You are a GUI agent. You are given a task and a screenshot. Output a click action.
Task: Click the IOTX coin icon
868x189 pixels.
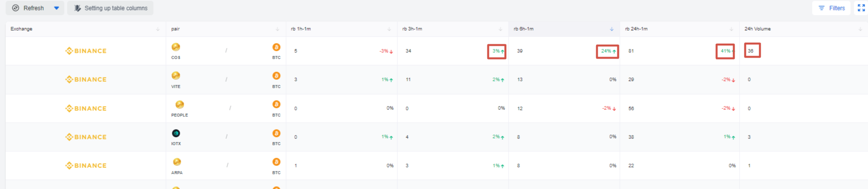176,133
